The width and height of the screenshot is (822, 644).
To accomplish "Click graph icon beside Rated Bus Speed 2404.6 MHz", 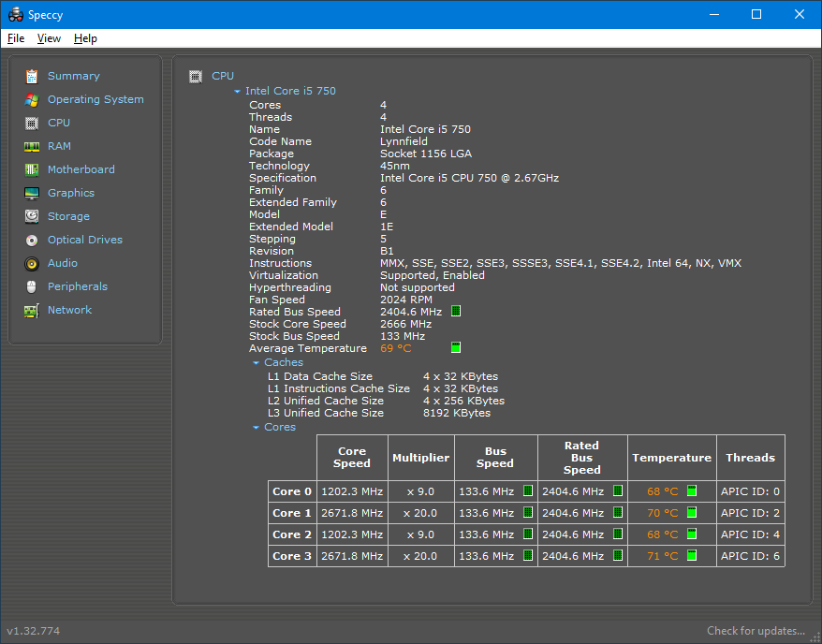I will 456,312.
